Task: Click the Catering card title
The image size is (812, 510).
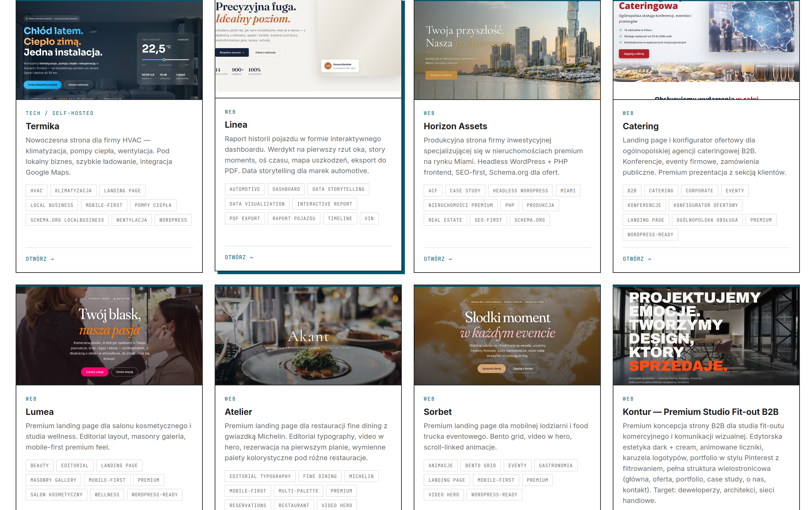Action: [640, 126]
